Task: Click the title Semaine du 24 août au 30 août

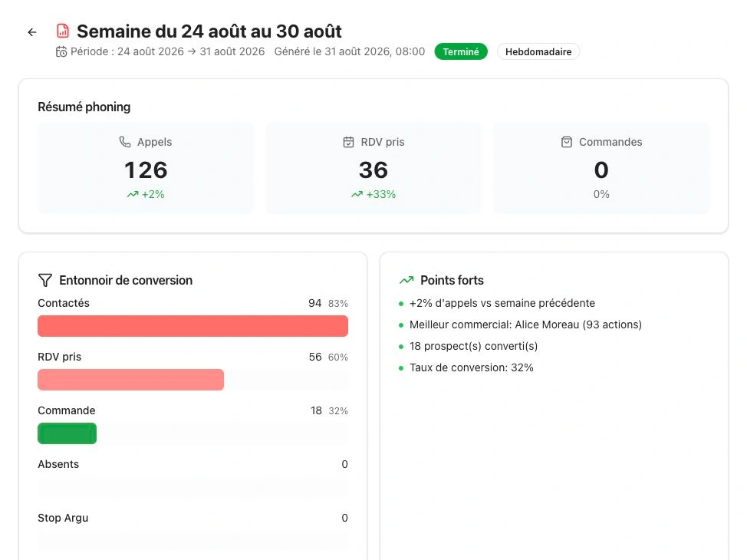Action: click(209, 31)
